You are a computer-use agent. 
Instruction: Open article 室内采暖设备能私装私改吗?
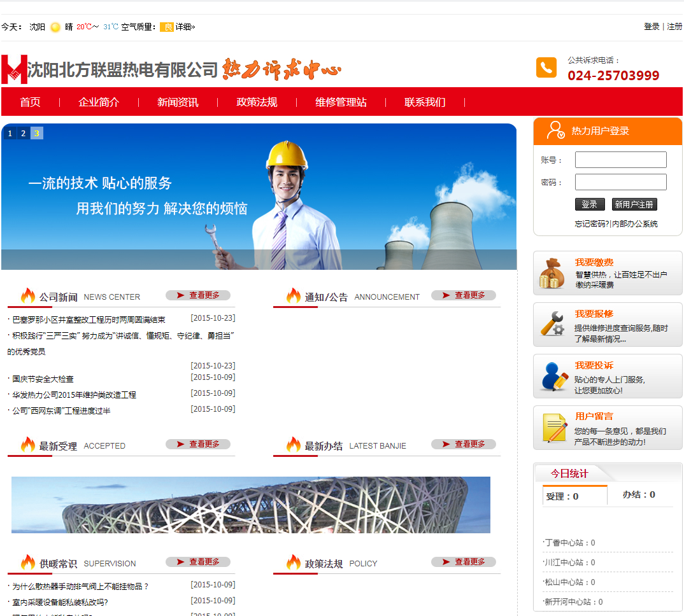[x=61, y=603]
